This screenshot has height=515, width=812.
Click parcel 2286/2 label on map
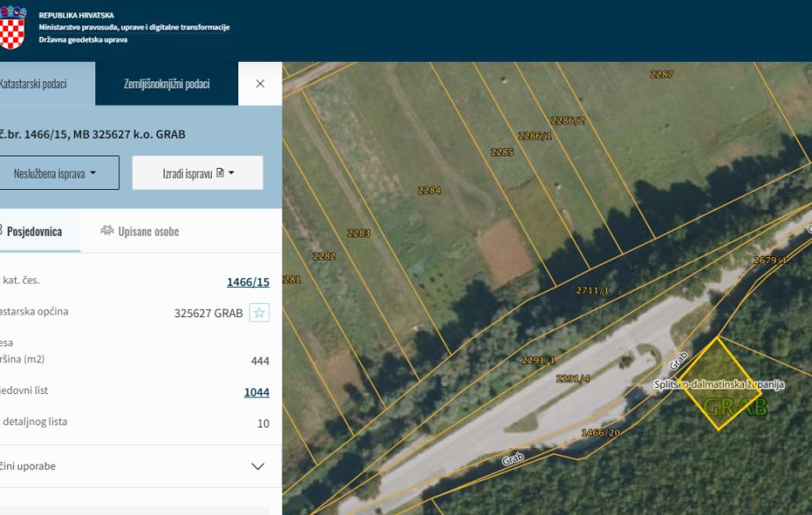point(568,121)
